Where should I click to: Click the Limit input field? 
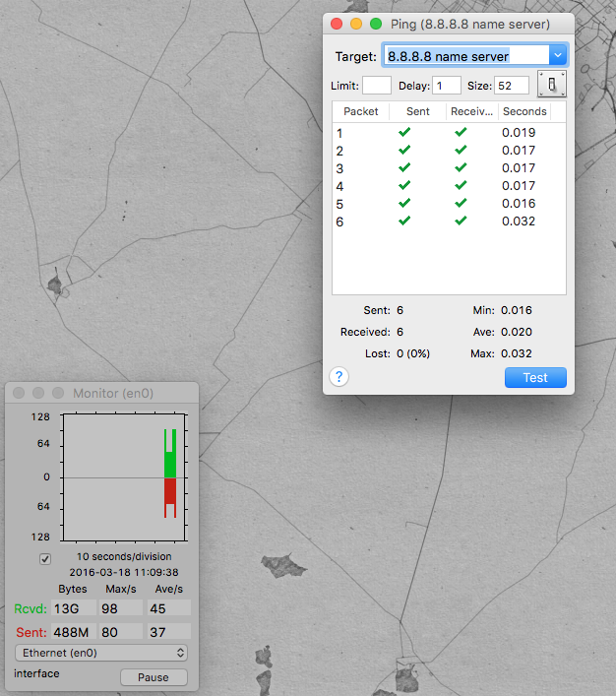point(377,86)
